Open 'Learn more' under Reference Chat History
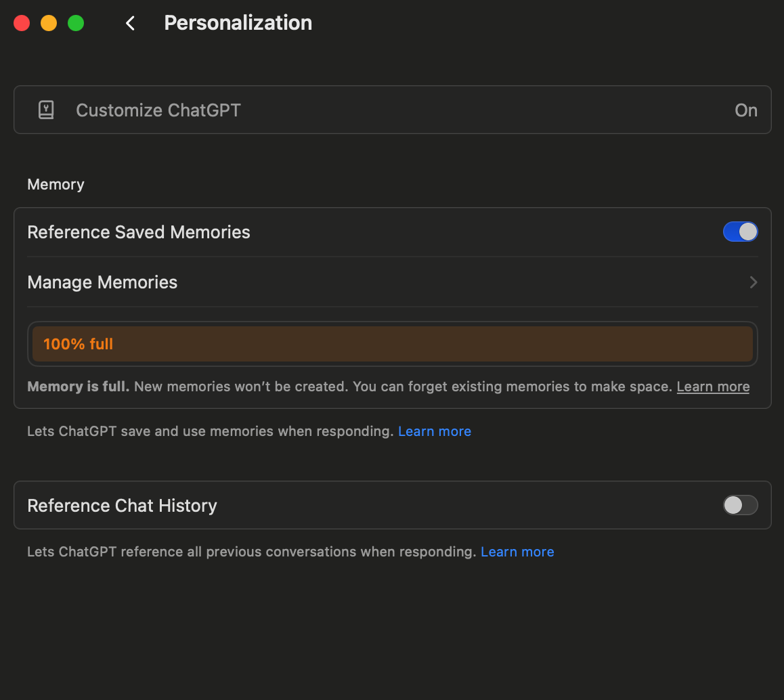 (x=517, y=551)
